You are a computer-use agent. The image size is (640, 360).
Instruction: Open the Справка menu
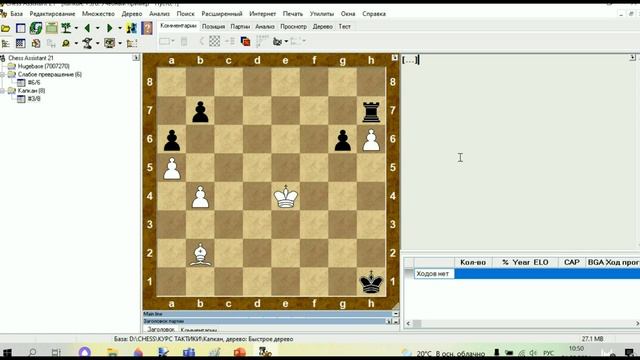374,14
